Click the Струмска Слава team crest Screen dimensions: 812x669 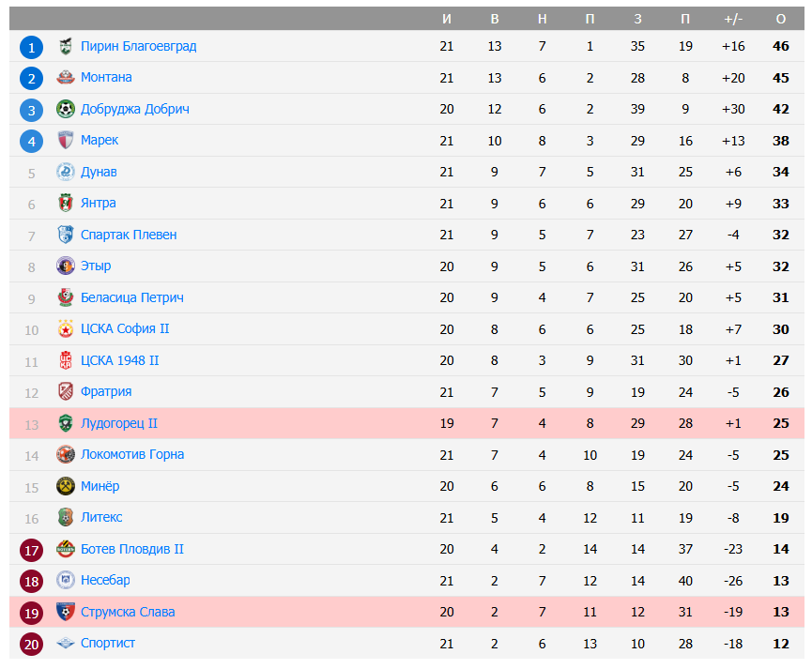pos(65,612)
